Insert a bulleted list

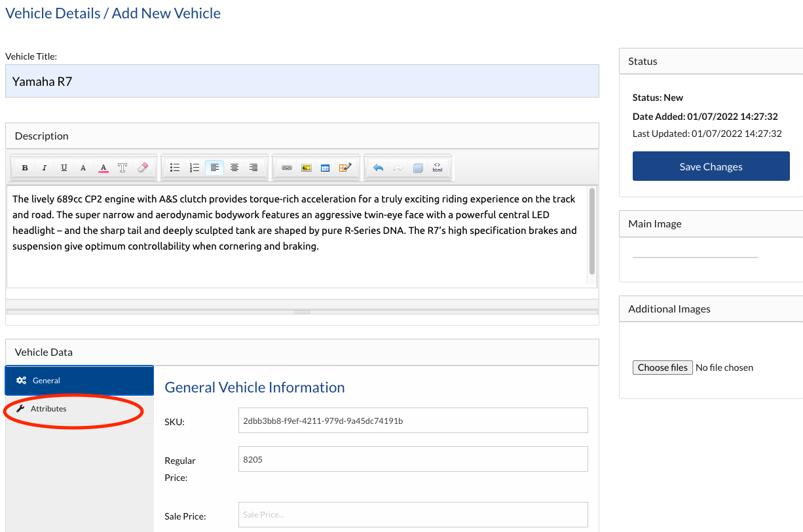175,168
